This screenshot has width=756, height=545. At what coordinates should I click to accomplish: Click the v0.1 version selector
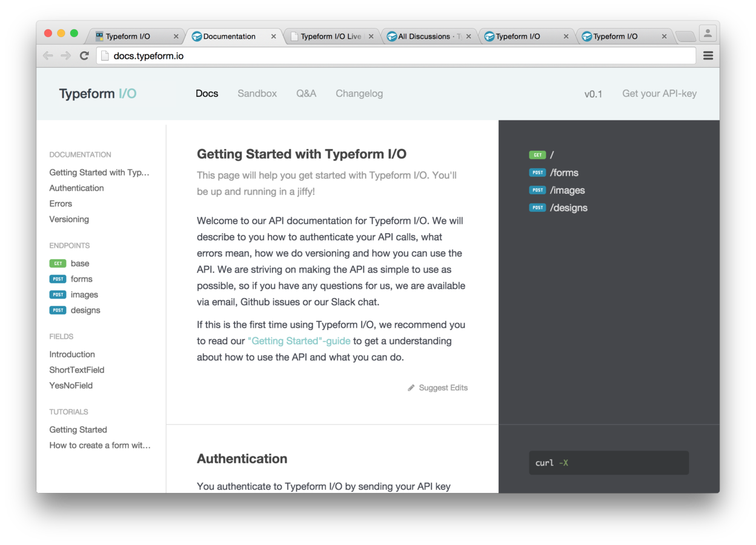593,94
